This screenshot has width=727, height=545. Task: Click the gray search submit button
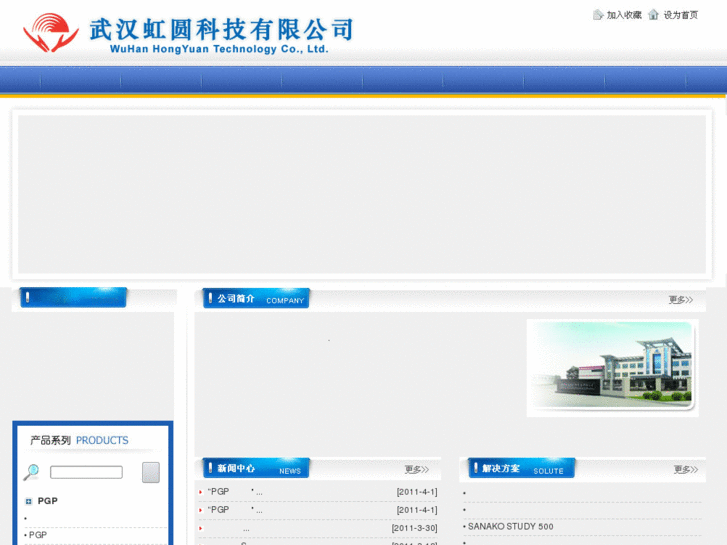pos(151,472)
